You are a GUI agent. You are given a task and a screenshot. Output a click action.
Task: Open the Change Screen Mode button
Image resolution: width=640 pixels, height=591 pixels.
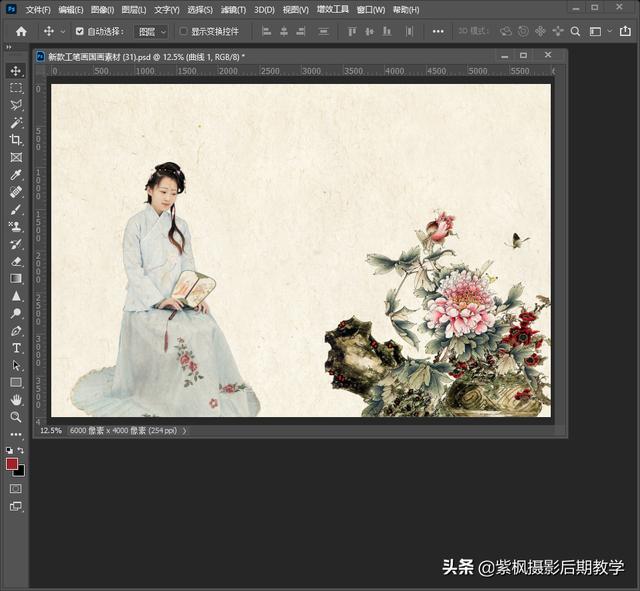click(16, 507)
